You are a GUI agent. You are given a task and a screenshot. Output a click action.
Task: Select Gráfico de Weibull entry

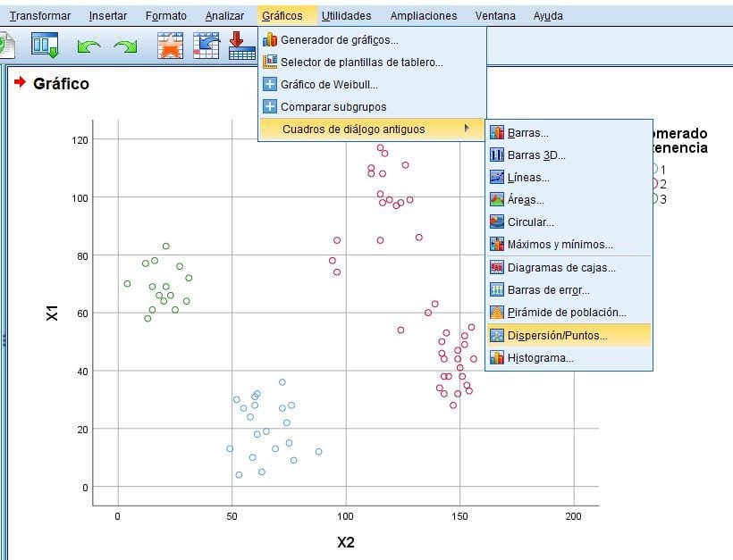click(372, 84)
